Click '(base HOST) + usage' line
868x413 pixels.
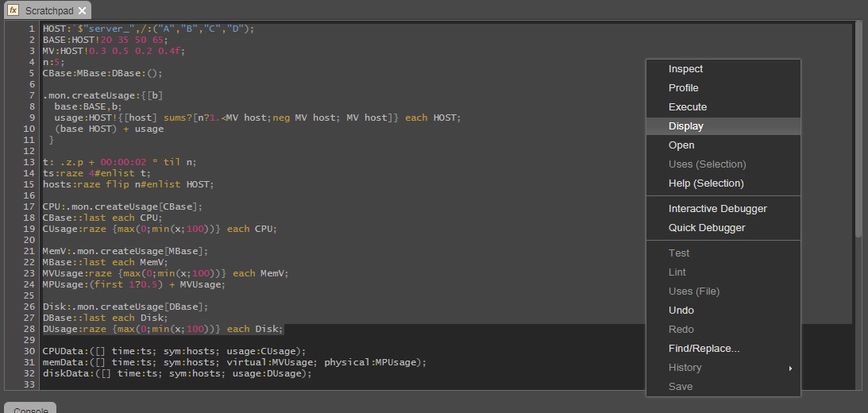[x=109, y=129]
